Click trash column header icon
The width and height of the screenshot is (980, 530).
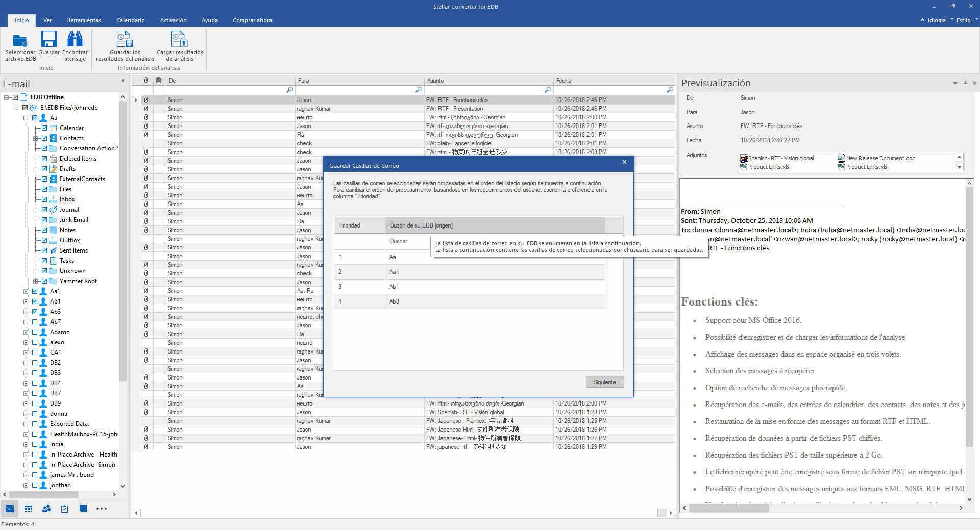coord(159,80)
